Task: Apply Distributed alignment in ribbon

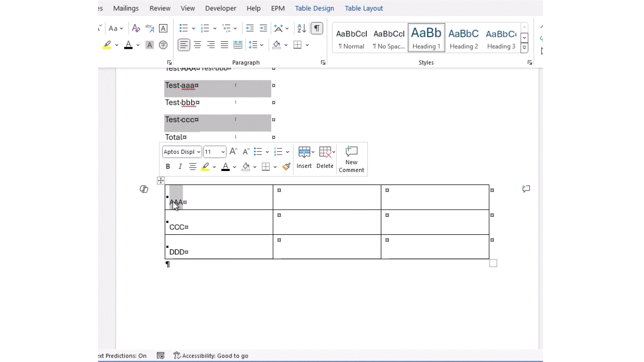Action: (238, 45)
